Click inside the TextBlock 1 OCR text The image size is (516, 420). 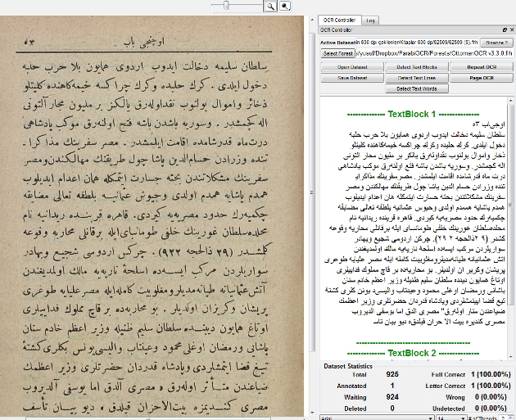pyautogui.click(x=410, y=213)
